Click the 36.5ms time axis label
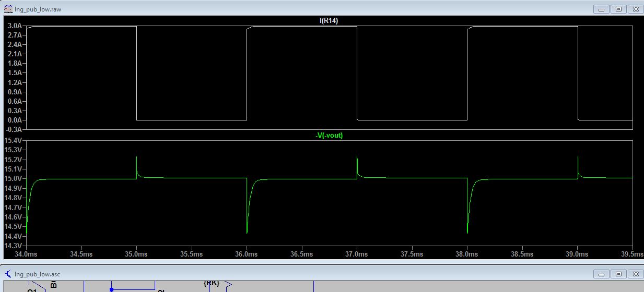644x292 pixels. coord(302,254)
